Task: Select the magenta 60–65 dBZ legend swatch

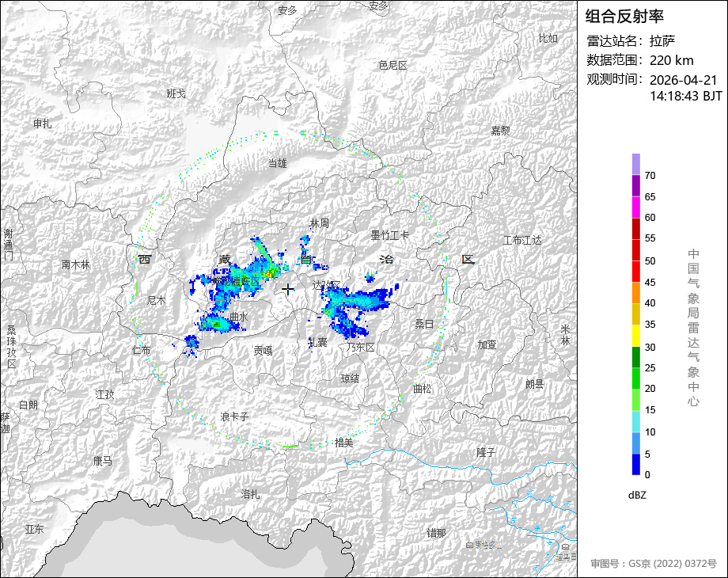Action: click(x=636, y=207)
